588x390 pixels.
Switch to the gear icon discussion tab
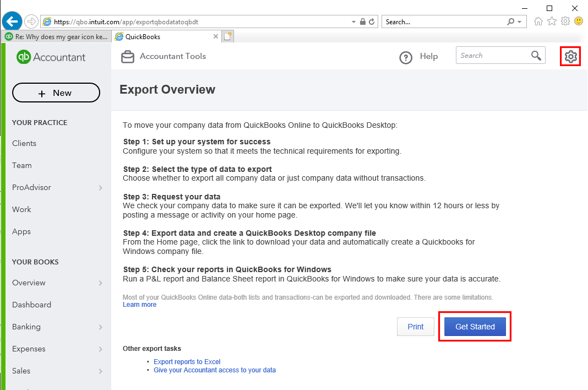point(55,36)
